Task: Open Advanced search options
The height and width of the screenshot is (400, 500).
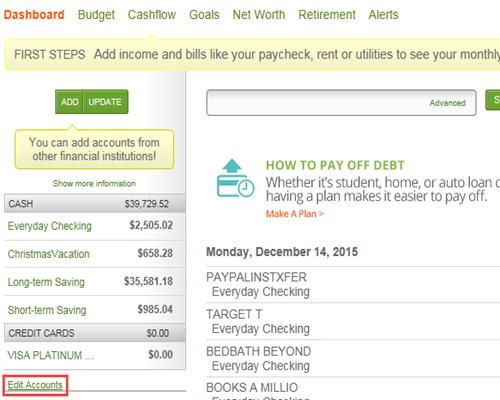Action: (x=447, y=103)
